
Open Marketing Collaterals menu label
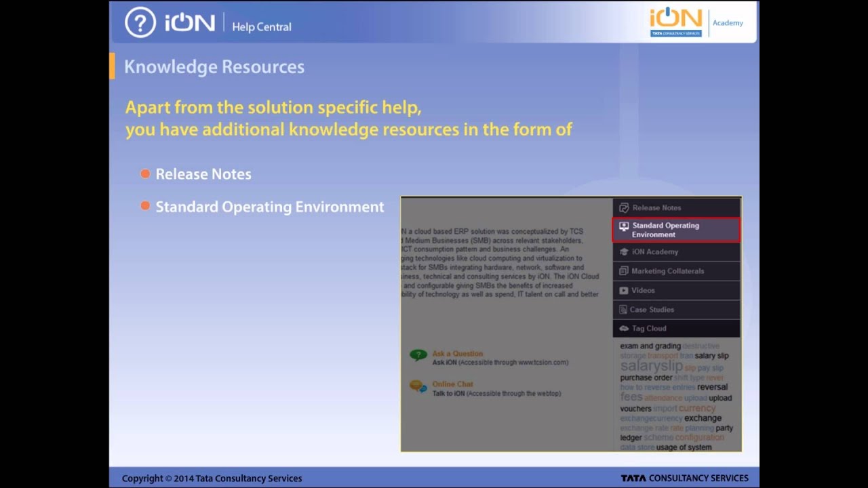pos(668,270)
